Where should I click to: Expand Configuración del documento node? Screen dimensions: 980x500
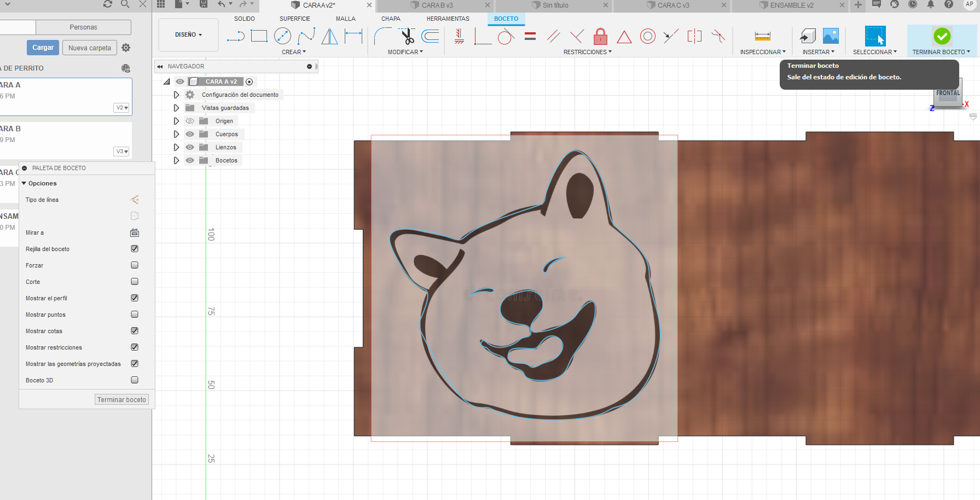[x=176, y=95]
